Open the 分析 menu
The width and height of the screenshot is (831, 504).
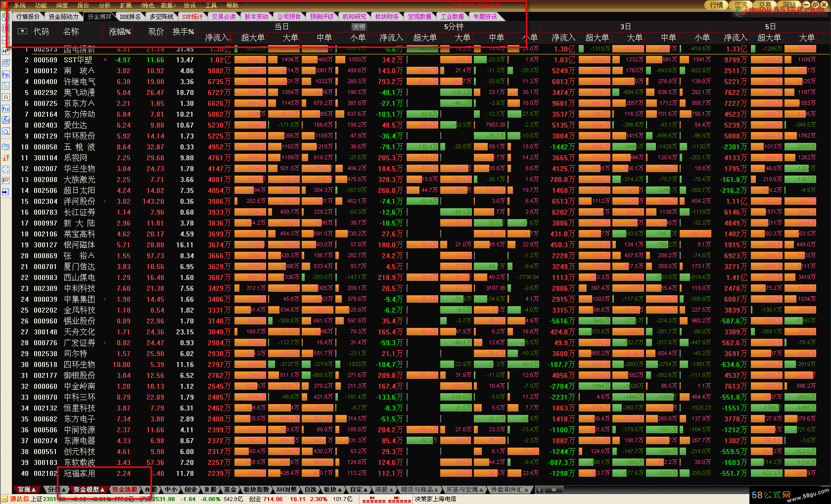click(x=104, y=5)
